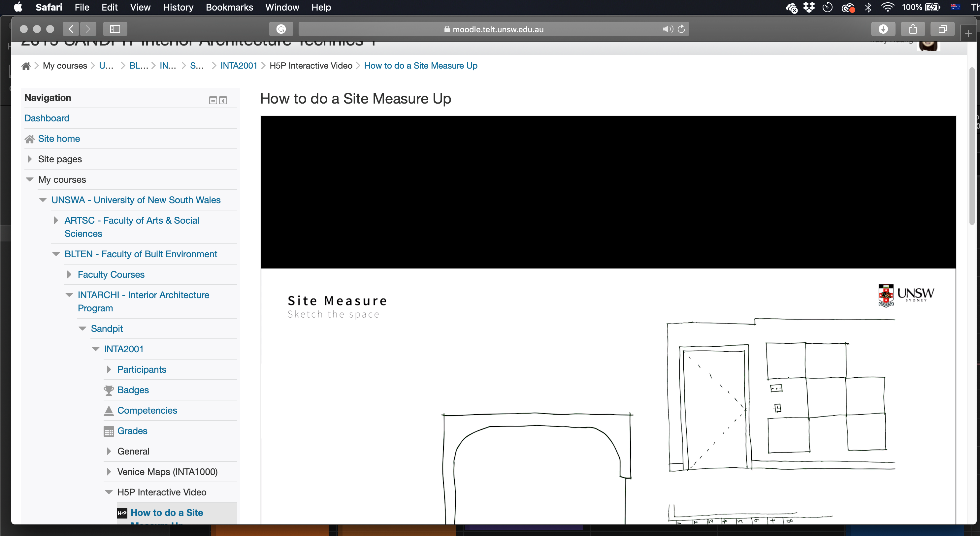The height and width of the screenshot is (536, 980).
Task: Open the Sandpit navigation link
Action: click(x=107, y=329)
